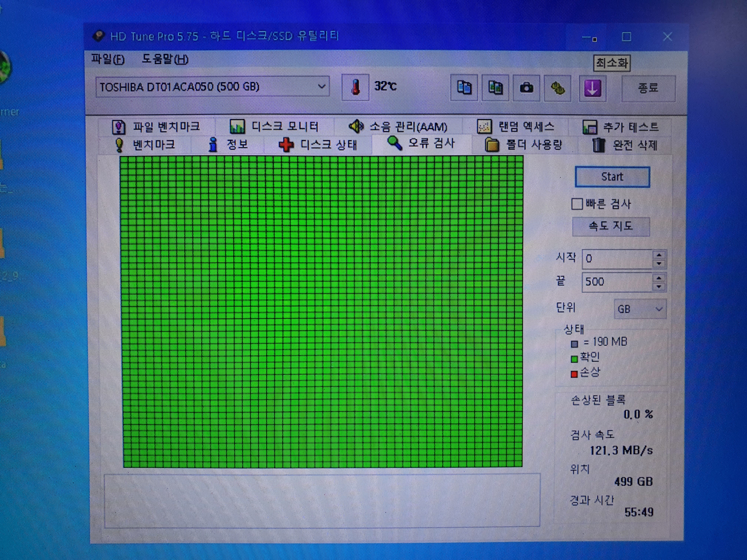Click the copy screenshot to clipboard icon
The height and width of the screenshot is (560, 747).
495,88
